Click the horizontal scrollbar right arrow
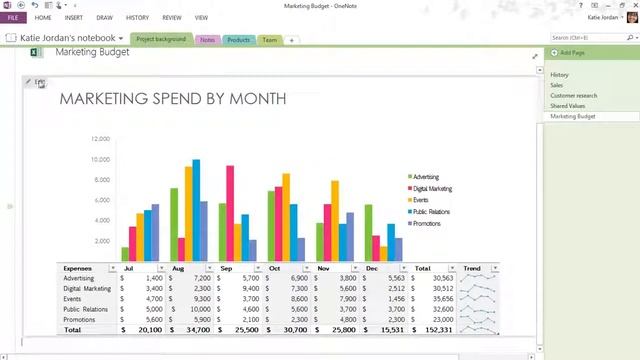640x360 pixels. click(531, 357)
